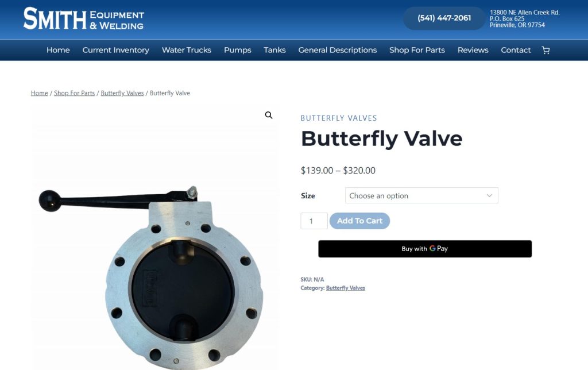The height and width of the screenshot is (370, 588).
Task: Click the quantity input field
Action: point(314,221)
